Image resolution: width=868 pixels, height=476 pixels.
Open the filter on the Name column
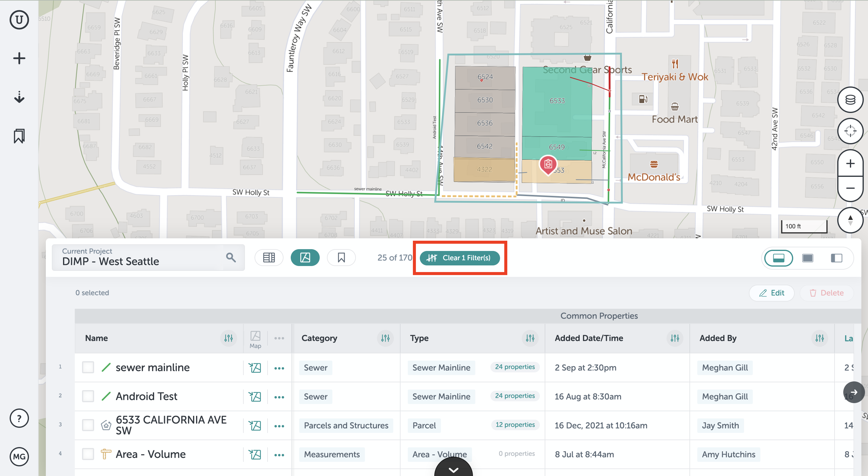(228, 338)
